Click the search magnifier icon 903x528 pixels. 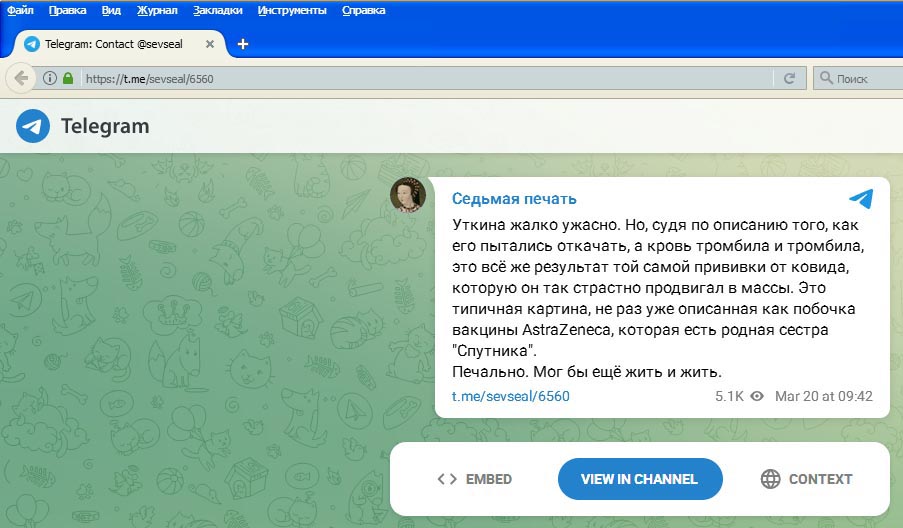click(826, 78)
